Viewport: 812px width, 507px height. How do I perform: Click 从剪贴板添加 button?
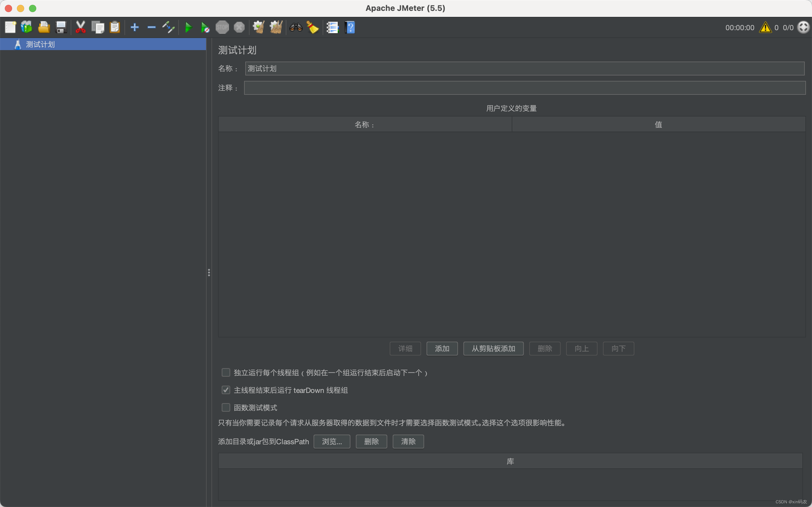coord(493,348)
